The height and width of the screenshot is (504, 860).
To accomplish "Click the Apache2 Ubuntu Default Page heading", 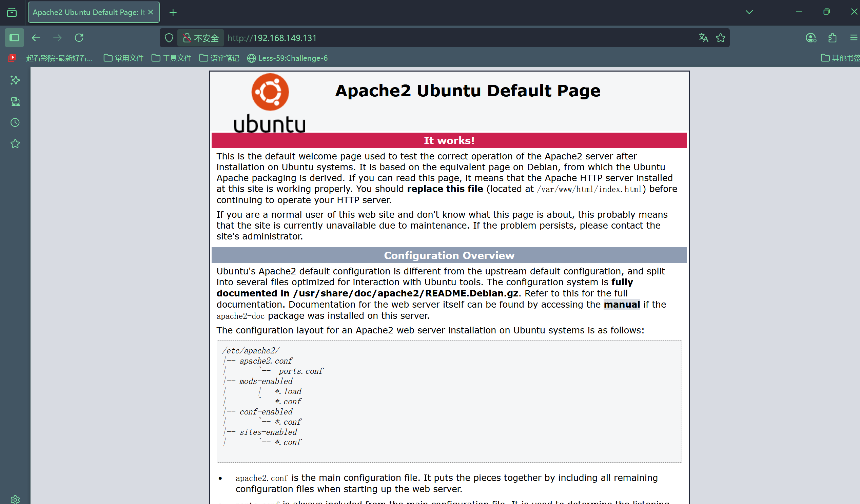I will click(x=468, y=91).
